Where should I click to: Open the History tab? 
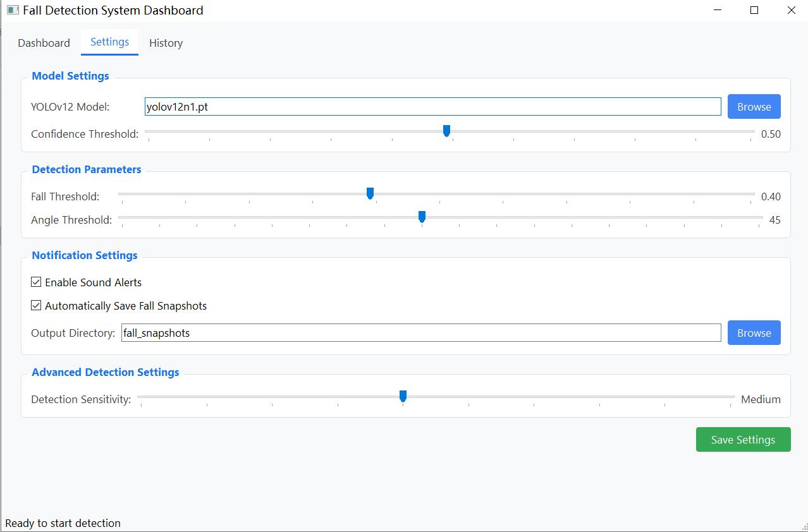click(x=166, y=43)
